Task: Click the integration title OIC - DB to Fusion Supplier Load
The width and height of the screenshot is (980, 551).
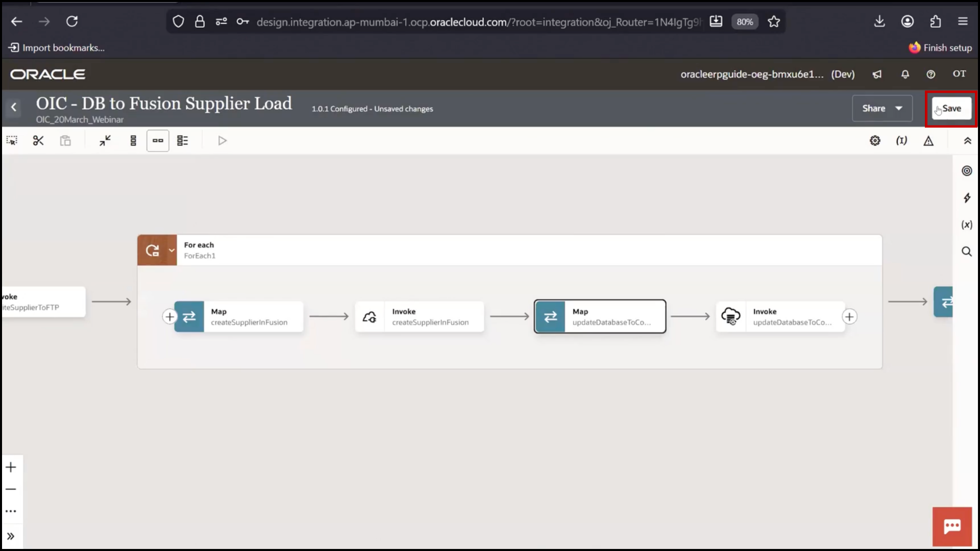Action: 164,103
